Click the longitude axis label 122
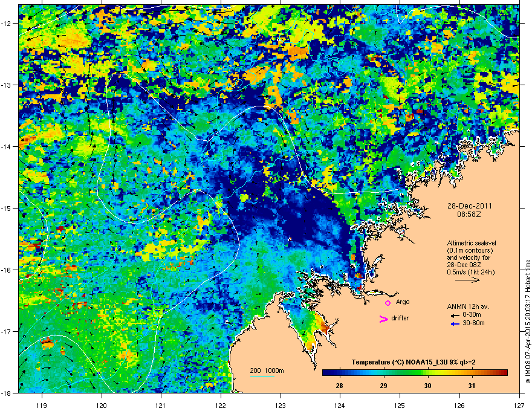Viewport: 532px width, 411px height. click(x=221, y=405)
